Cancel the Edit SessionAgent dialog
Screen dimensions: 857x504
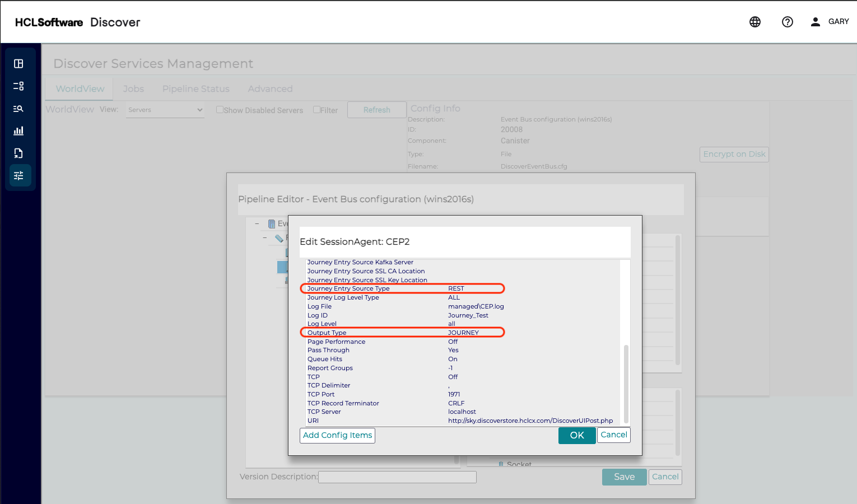coord(614,435)
